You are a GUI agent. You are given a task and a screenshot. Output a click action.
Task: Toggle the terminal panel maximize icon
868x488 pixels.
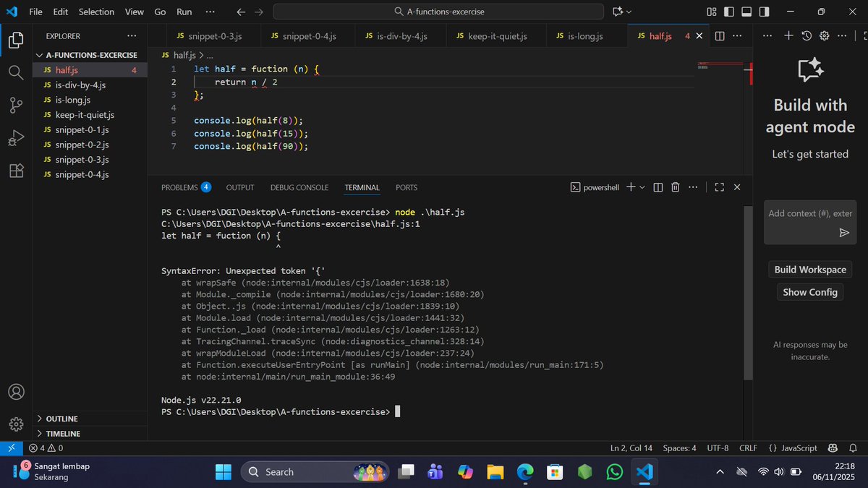tap(719, 187)
